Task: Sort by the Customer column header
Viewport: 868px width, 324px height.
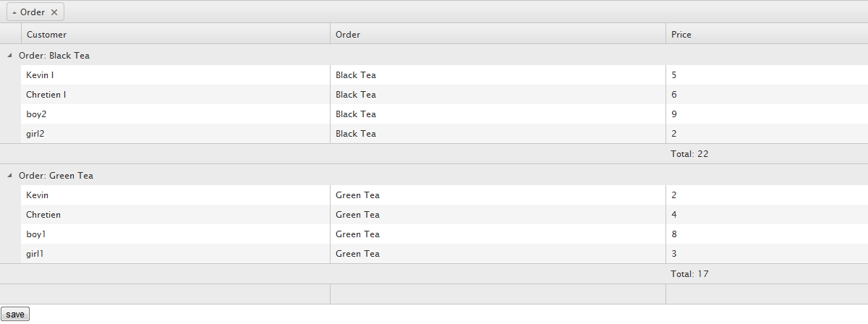Action: 46,34
